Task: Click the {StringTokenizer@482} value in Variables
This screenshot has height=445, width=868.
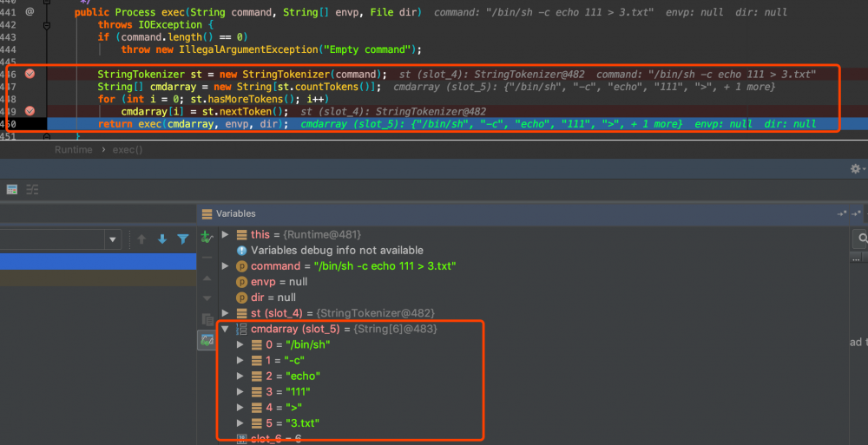Action: (x=375, y=313)
